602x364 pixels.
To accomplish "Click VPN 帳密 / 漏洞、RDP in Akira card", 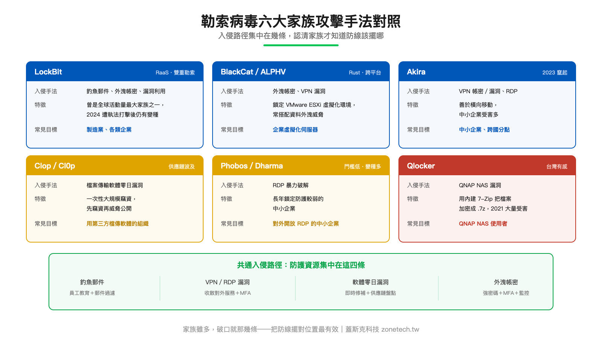I will (x=488, y=91).
